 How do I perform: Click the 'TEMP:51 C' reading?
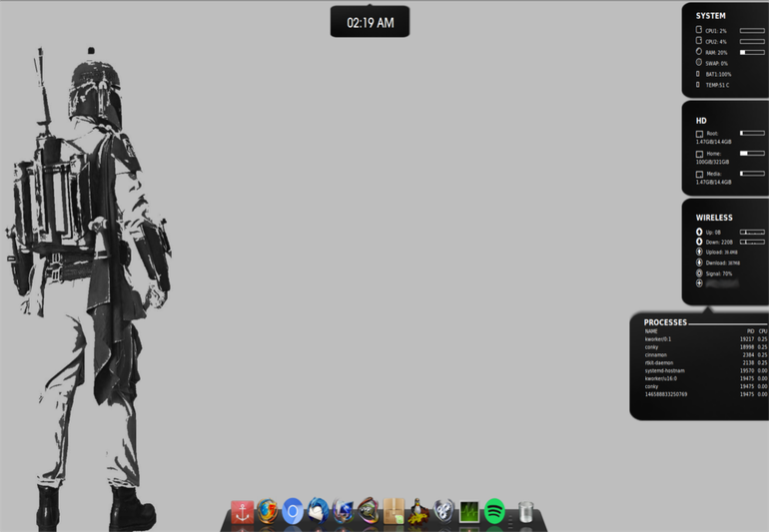[717, 85]
